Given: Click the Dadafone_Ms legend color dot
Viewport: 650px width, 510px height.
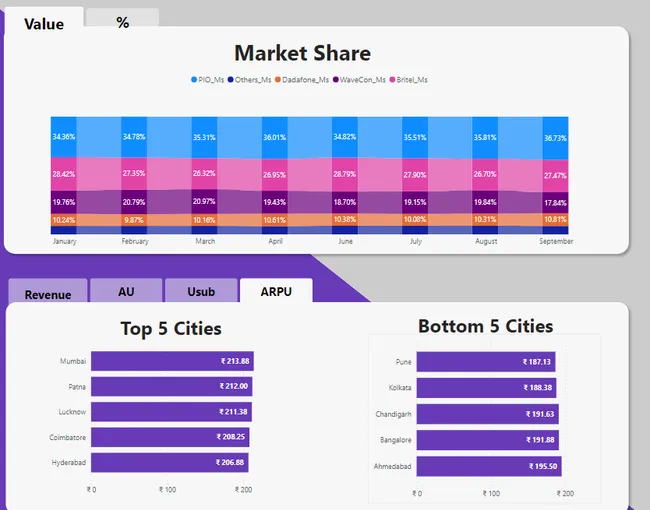Looking at the screenshot, I should (278, 80).
